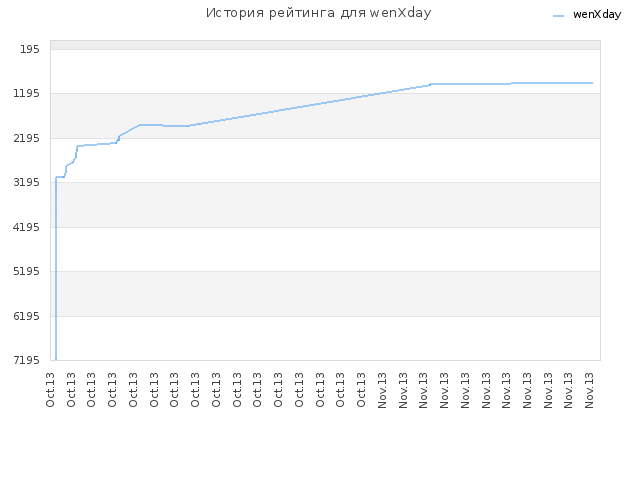The image size is (640, 480).
Task: Click the y-axis label 4195
Action: 27,227
